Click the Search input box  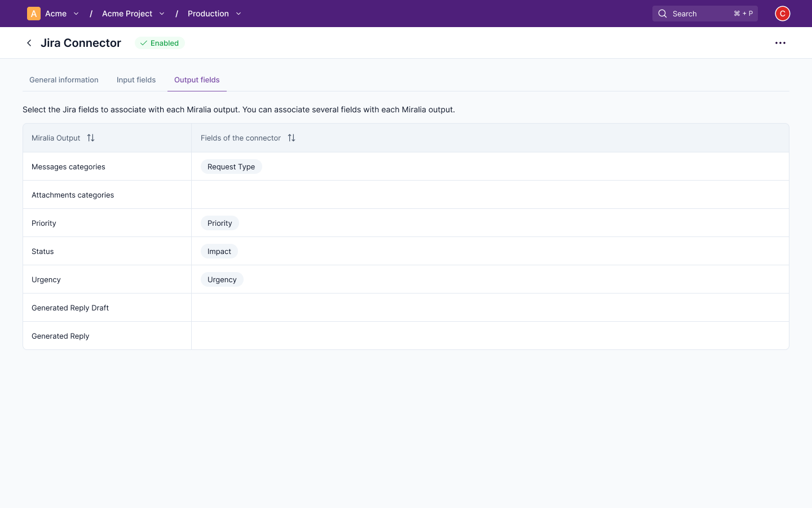[x=705, y=14]
